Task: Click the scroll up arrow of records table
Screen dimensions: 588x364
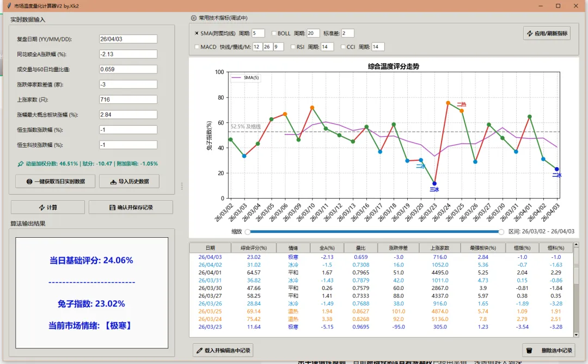Action: coord(577,245)
